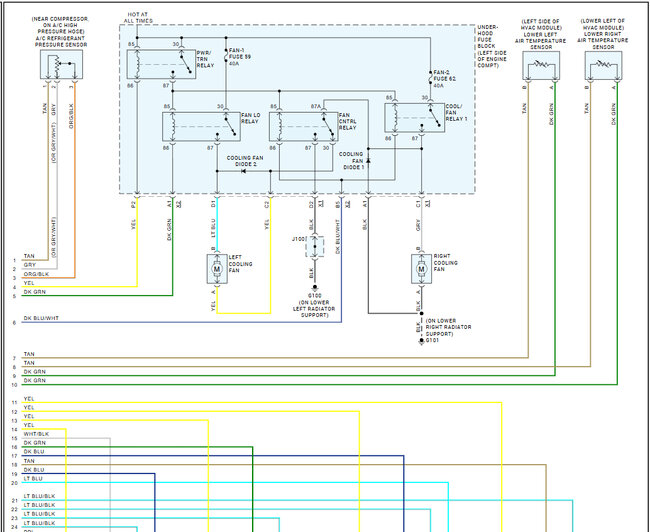The height and width of the screenshot is (532, 650).
Task: Click the 'C1' connector pin label
Action: [x=418, y=204]
